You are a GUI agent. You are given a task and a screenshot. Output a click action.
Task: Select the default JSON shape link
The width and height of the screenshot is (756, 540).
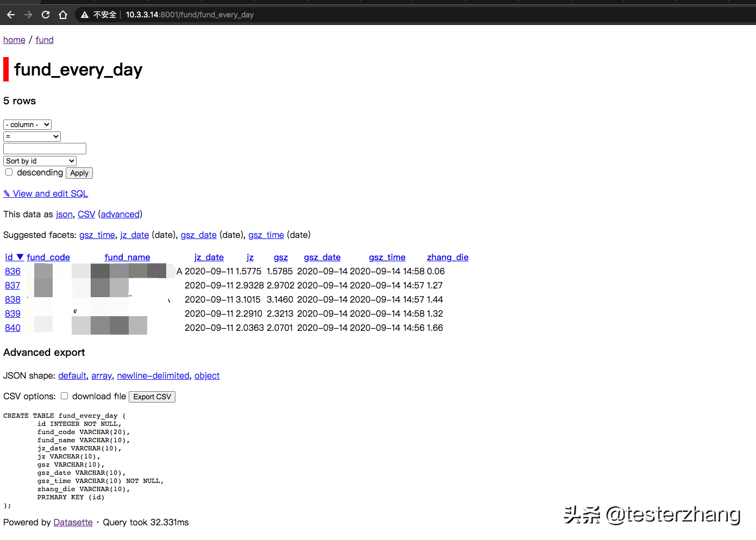point(72,375)
